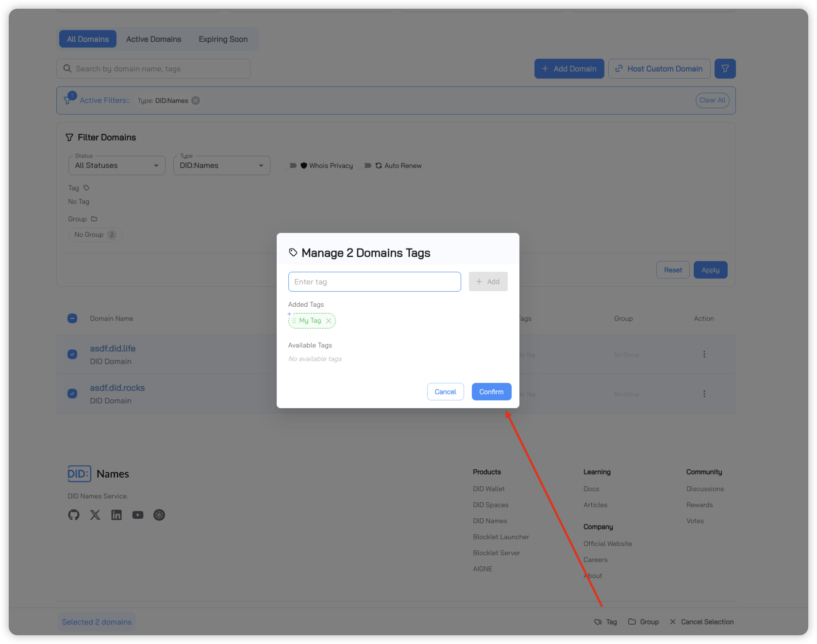Remove the My Tag chip with X
Image resolution: width=817 pixels, height=644 pixels.
click(329, 321)
